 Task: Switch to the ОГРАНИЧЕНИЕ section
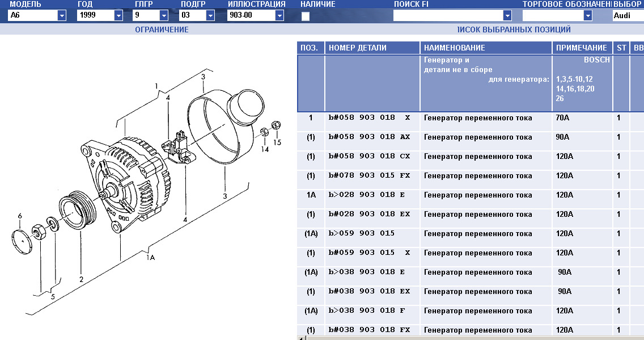coord(162,30)
